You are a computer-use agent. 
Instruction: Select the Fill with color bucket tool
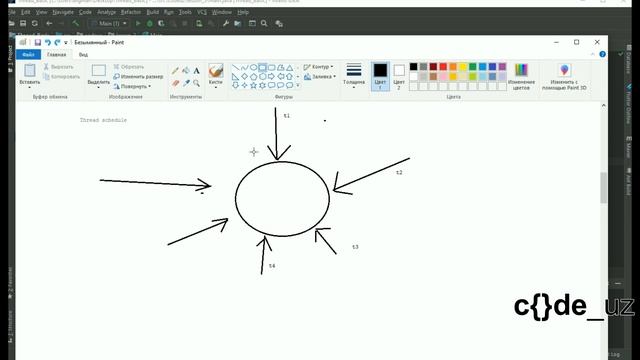pyautogui.click(x=186, y=71)
